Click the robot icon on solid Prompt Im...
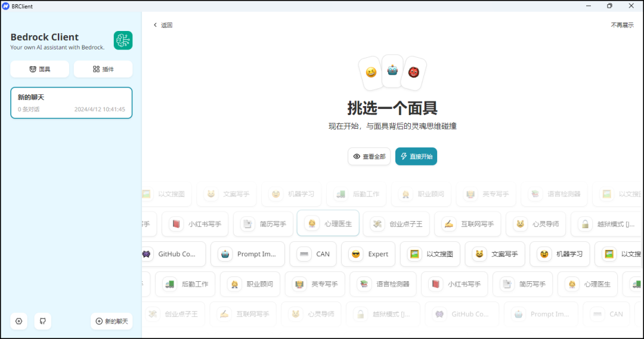644x339 pixels. (225, 254)
